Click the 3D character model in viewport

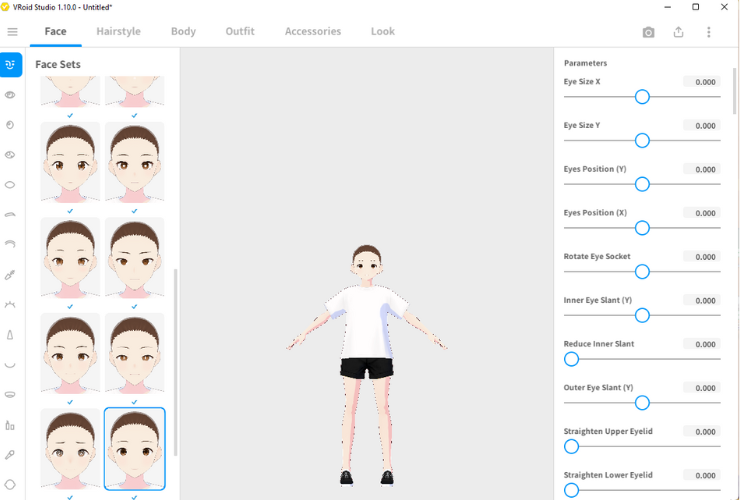tap(367, 365)
